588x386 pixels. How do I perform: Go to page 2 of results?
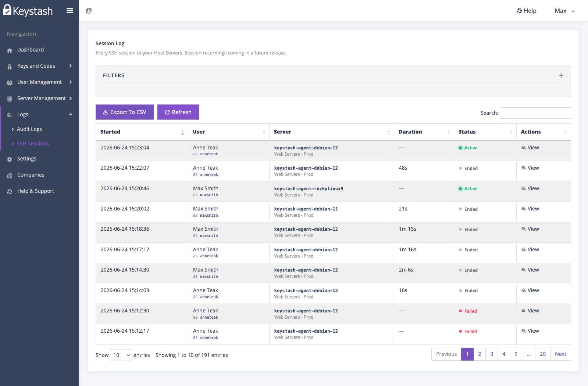point(480,354)
